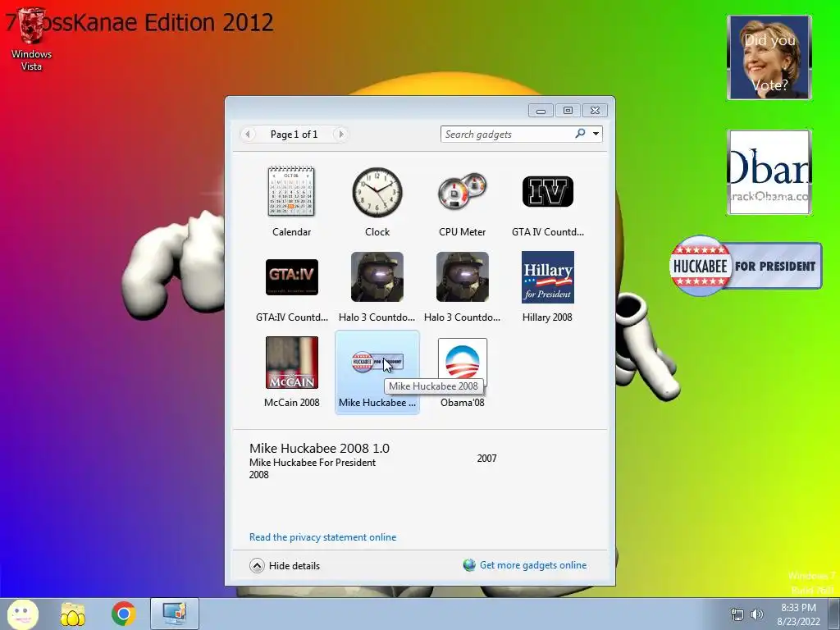Click the 'Page 1 of 1' indicator text
The image size is (840, 630).
pyautogui.click(x=294, y=135)
